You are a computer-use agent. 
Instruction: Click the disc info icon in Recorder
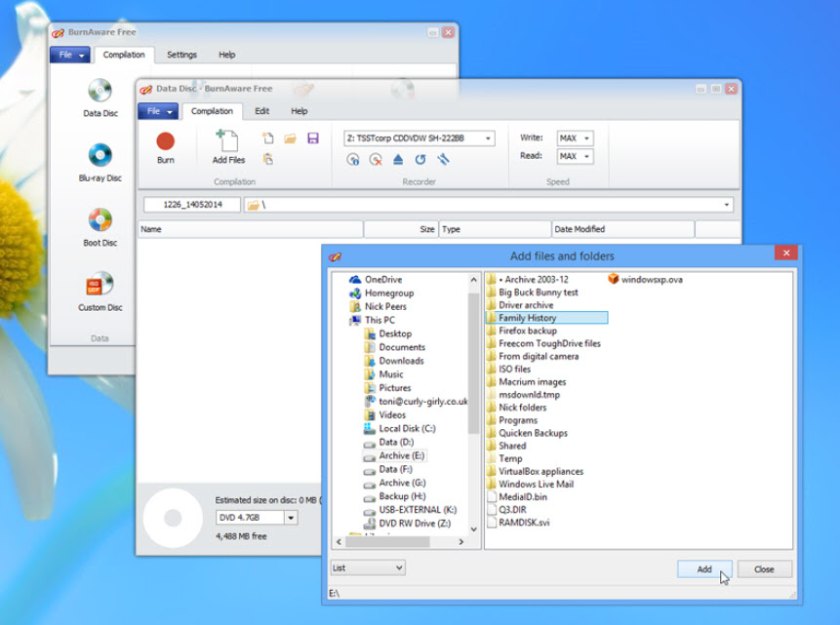pyautogui.click(x=352, y=160)
